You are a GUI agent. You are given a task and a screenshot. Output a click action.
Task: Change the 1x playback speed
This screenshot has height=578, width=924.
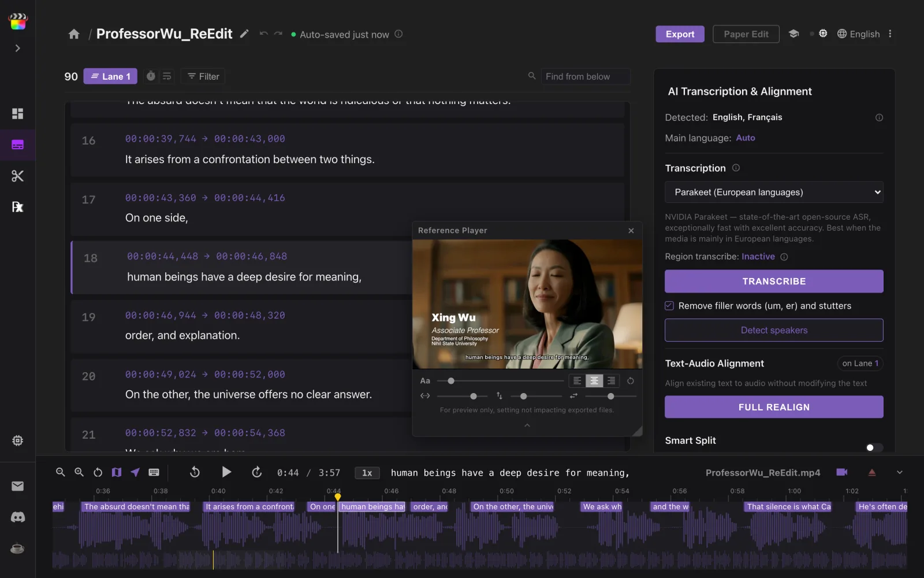(367, 473)
